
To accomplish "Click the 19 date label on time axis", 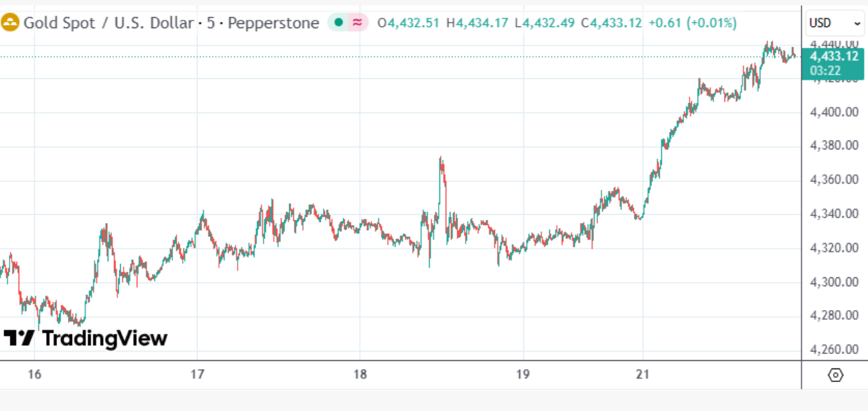I will coord(523,375).
